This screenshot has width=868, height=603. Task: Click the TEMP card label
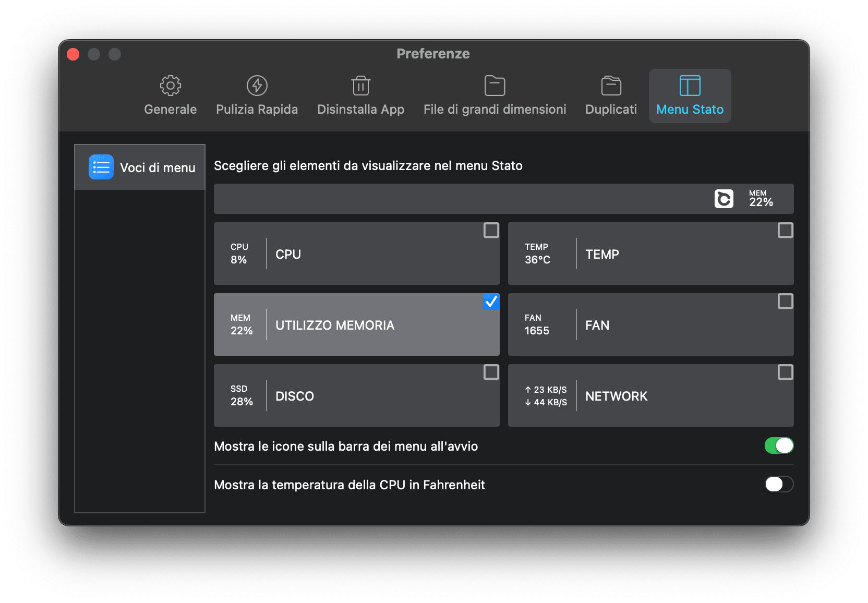[602, 254]
